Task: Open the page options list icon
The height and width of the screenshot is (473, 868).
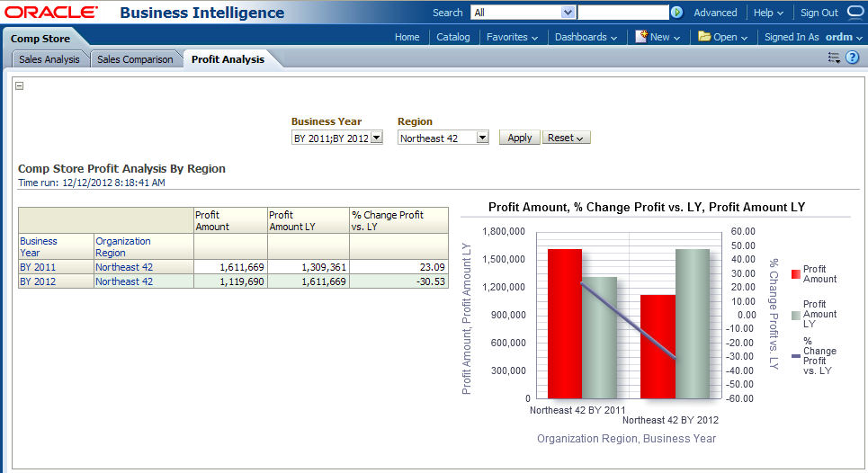Action: pos(834,58)
